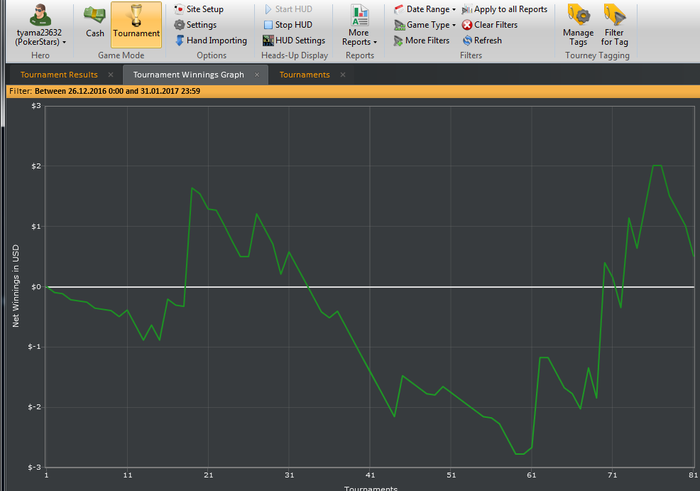The width and height of the screenshot is (700, 491).
Task: Open Filter for Tag
Action: pos(614,25)
